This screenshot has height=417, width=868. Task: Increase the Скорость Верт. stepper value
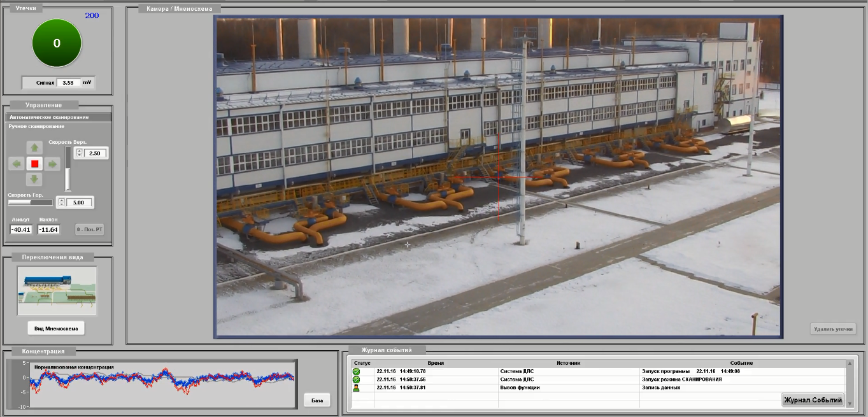[78, 151]
